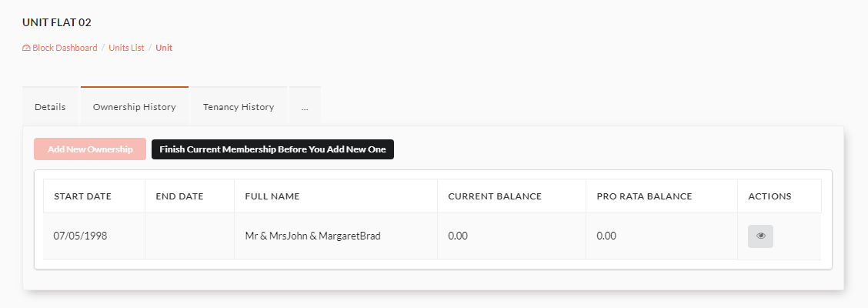
Task: Open the Tenancy History tab
Action: [x=239, y=106]
